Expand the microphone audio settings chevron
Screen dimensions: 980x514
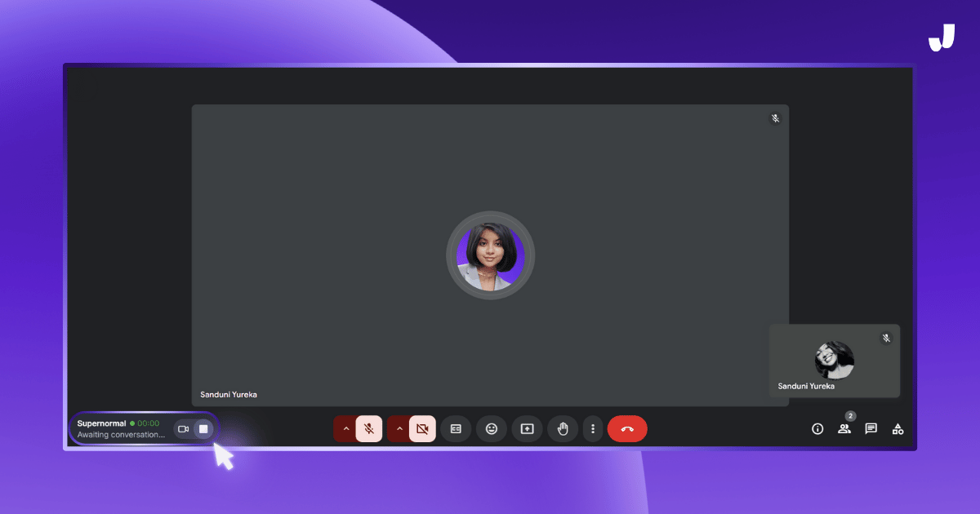pyautogui.click(x=345, y=428)
